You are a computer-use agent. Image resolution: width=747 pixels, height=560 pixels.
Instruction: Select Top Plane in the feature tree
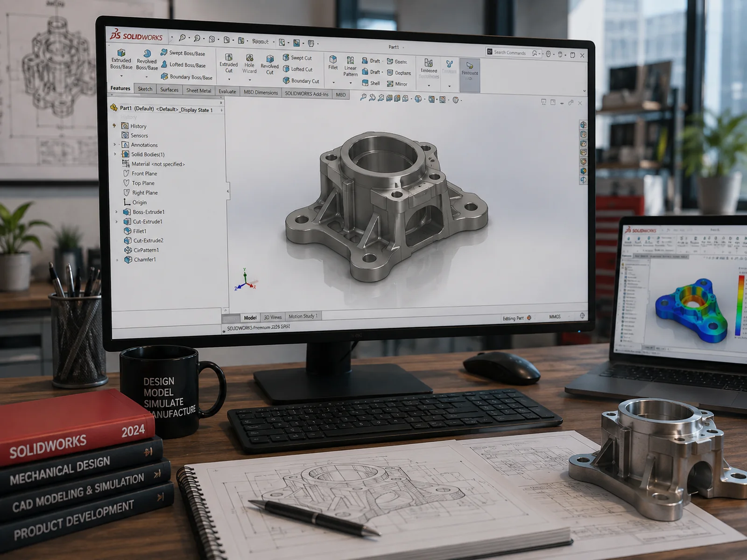[x=139, y=183]
